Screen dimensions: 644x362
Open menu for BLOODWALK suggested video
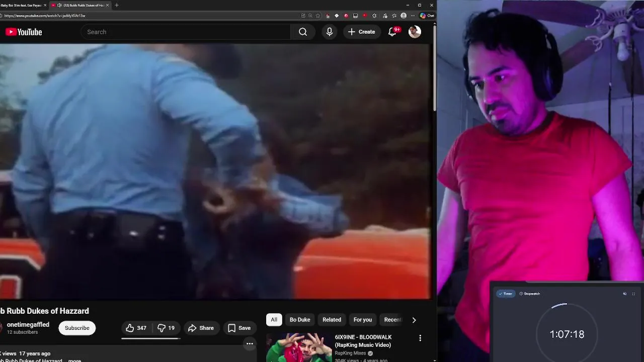[420, 338]
